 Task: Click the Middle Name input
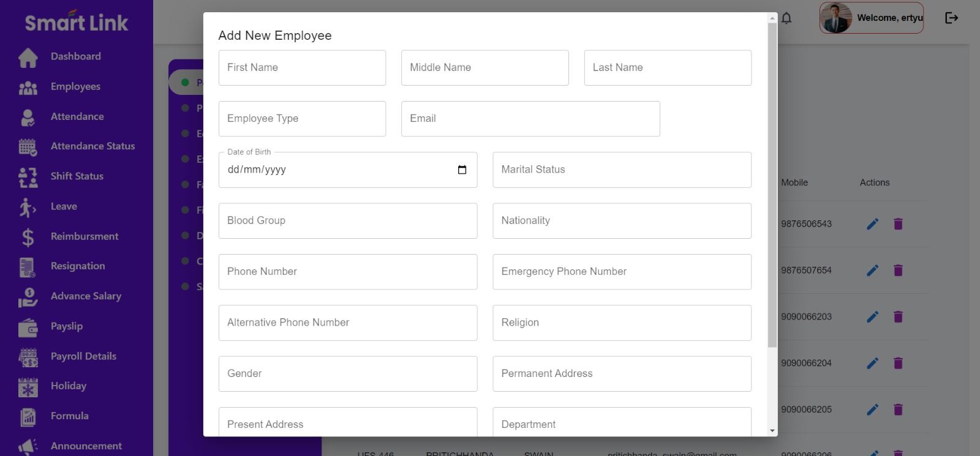pos(484,68)
